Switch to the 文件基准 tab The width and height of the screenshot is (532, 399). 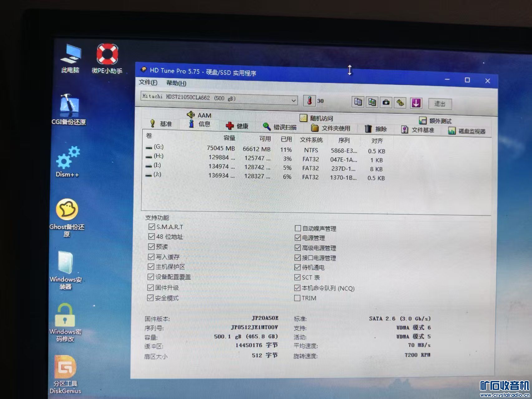tap(418, 130)
